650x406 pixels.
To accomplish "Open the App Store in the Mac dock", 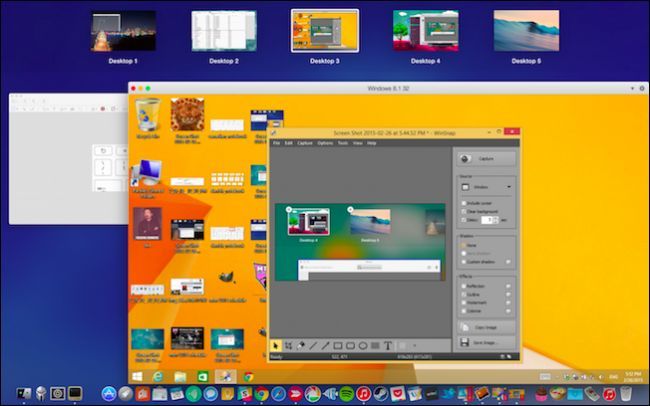I will tap(109, 394).
